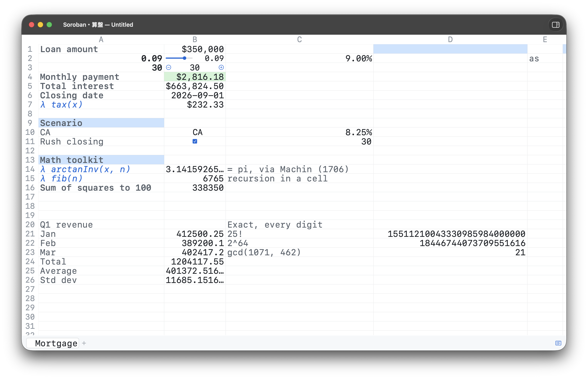Click the 25! label cell
Screen dimensions: 588x379
click(x=299, y=234)
